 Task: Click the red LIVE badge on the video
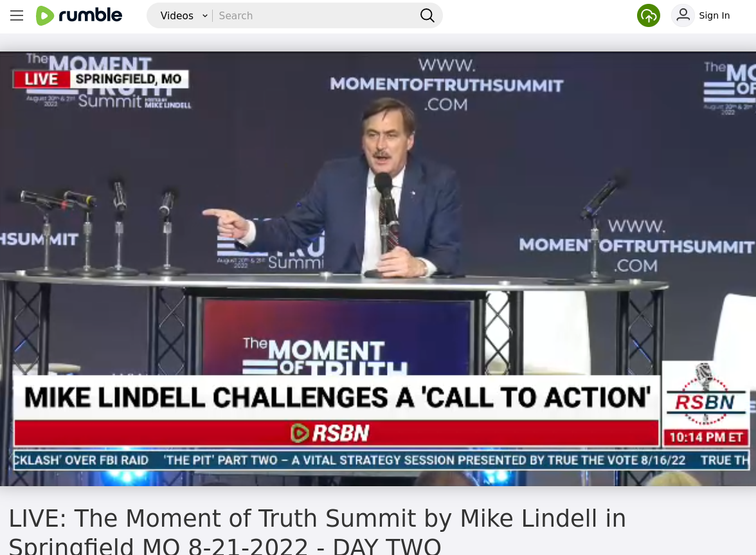click(41, 79)
